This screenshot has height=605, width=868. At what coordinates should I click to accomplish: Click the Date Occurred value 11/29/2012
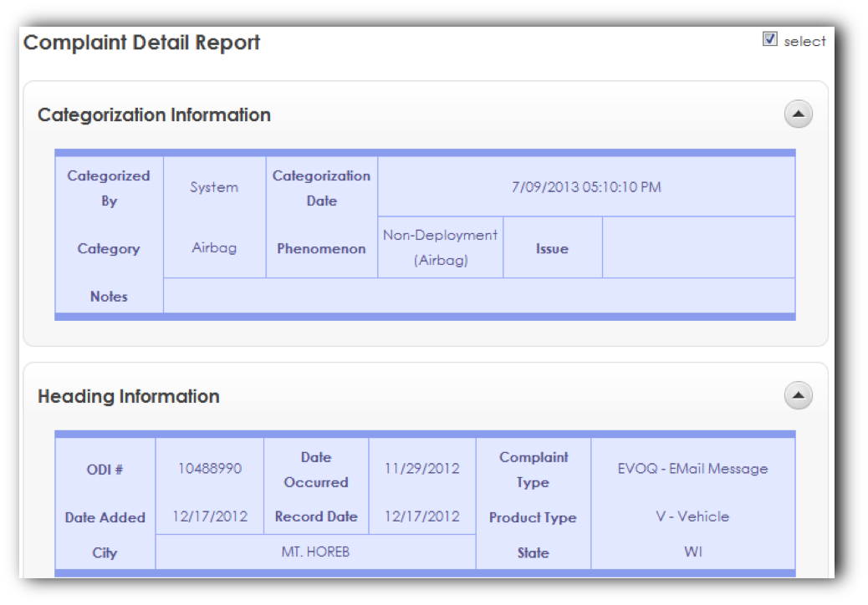pyautogui.click(x=421, y=469)
